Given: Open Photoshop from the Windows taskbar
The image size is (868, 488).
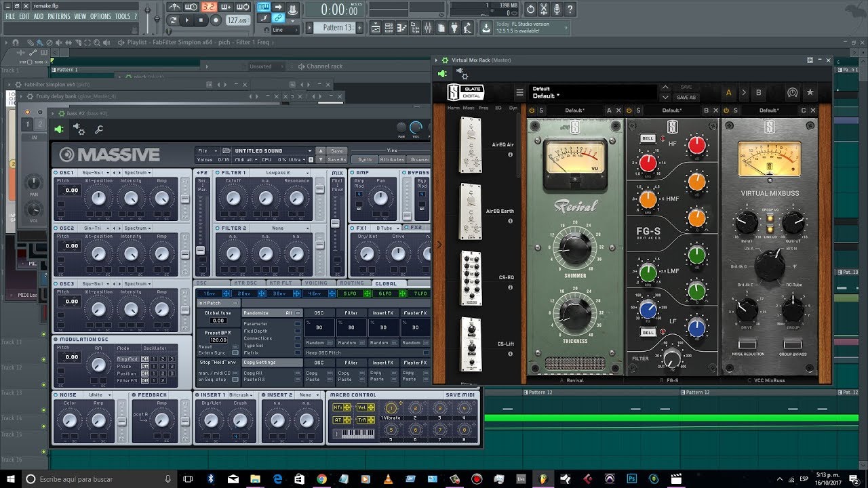Looking at the screenshot, I should pyautogui.click(x=633, y=479).
